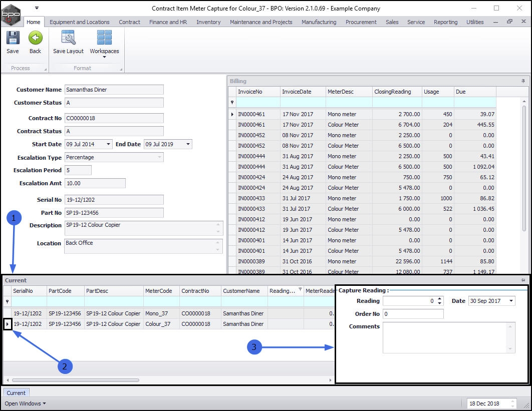The width and height of the screenshot is (532, 411).
Task: Click the filter icon on Reading column header
Action: [x=300, y=290]
